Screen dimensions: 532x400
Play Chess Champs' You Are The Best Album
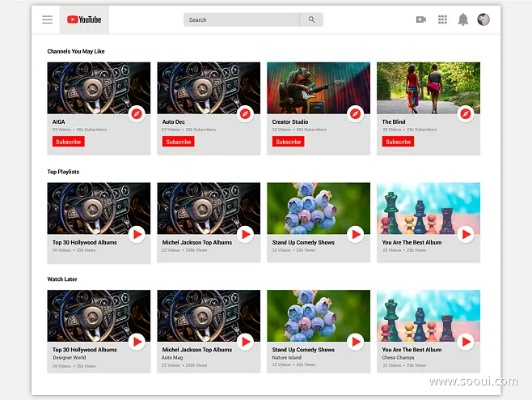[466, 342]
